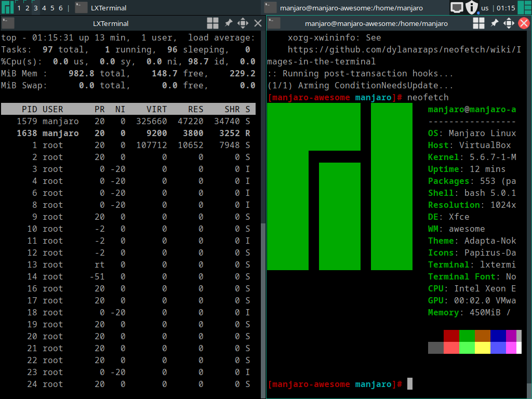Open the shield info notifier tray icon
The width and height of the screenshot is (532, 399).
tap(472, 8)
